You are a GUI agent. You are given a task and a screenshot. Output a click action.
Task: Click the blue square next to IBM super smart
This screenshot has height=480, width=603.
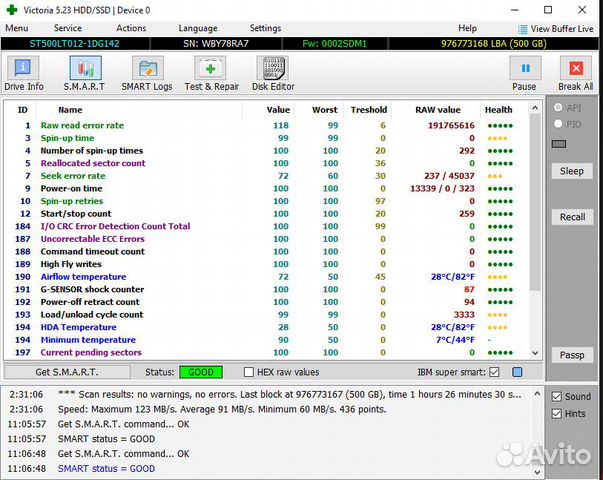pyautogui.click(x=517, y=372)
